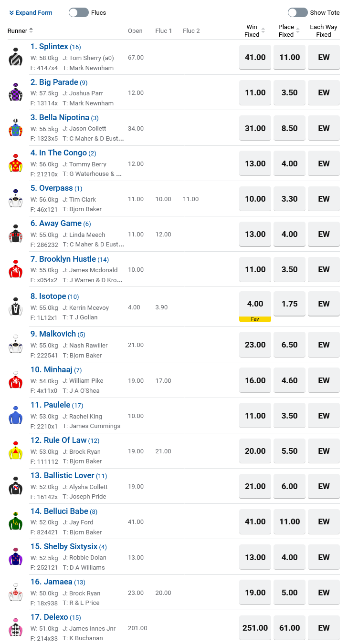Click Big Parade's purple checkered silk icon
The height and width of the screenshot is (644, 348).
[15, 92]
